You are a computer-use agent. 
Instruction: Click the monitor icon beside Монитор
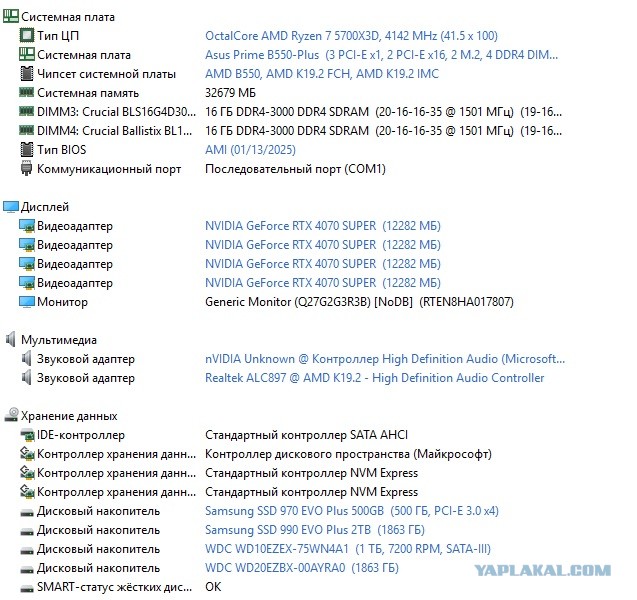(27, 302)
